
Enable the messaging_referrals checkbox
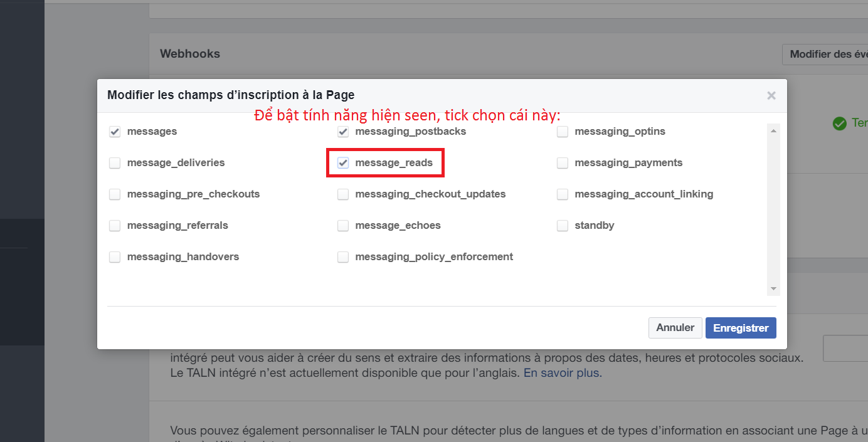(115, 226)
